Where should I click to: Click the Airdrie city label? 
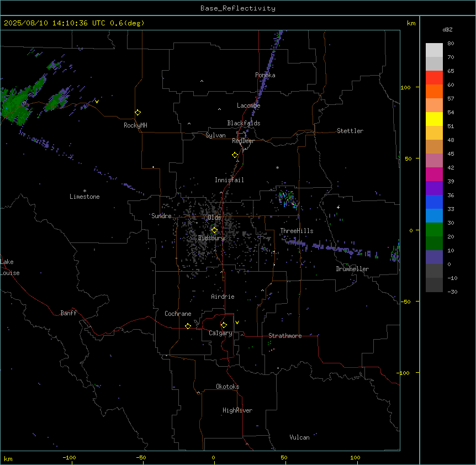coord(223,297)
